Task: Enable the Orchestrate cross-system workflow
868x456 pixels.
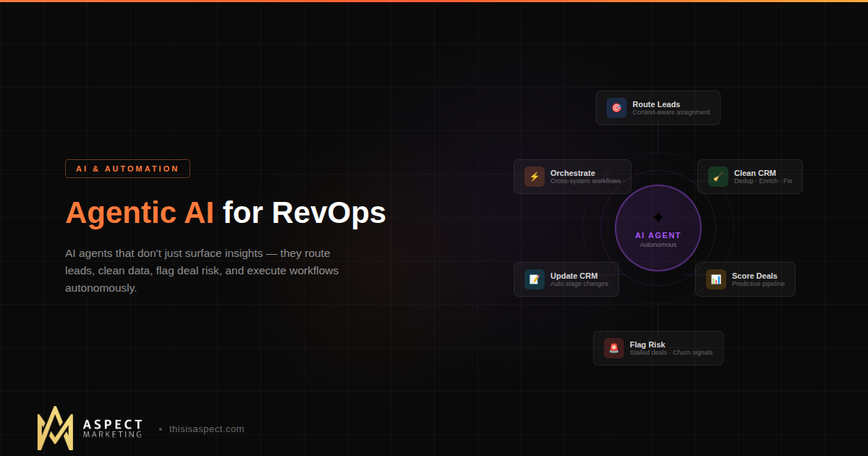Action: click(572, 176)
